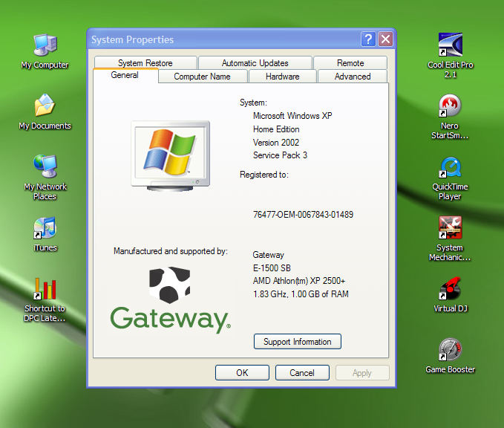This screenshot has height=428, width=504.
Task: Select My Network Places icon
Action: point(45,178)
